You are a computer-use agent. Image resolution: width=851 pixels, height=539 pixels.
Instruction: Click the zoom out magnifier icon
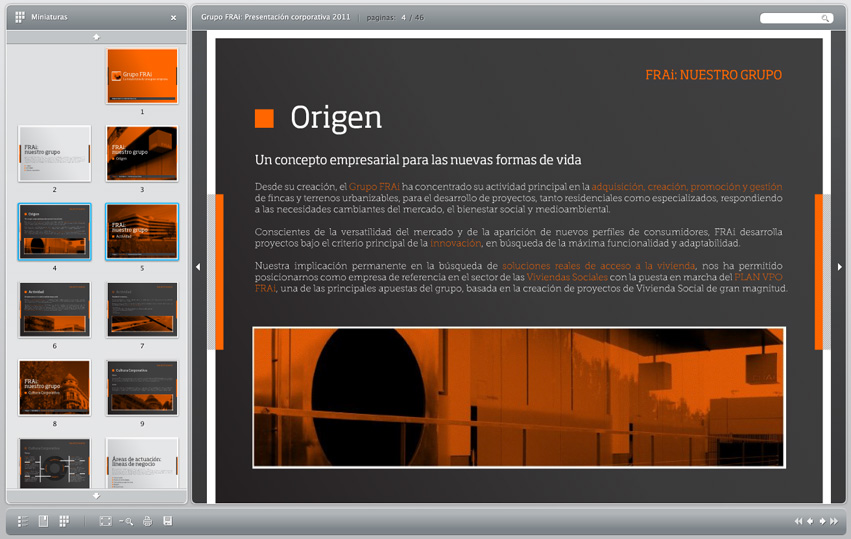[126, 521]
